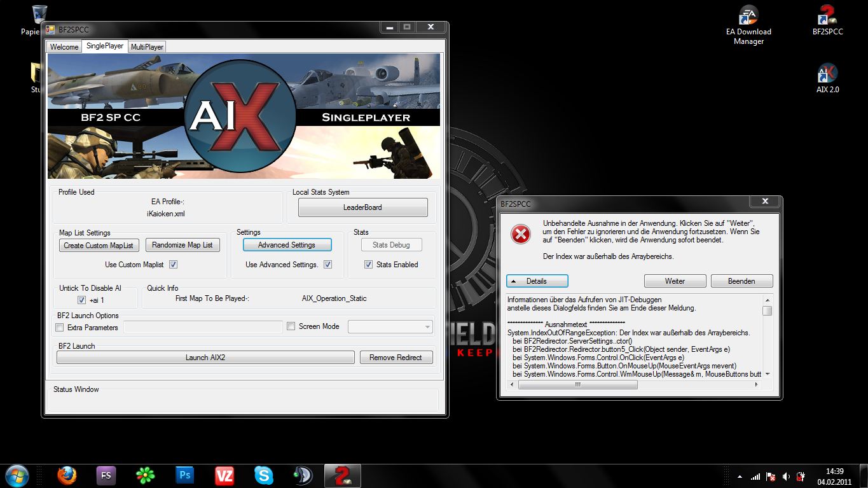
Task: Untick the +ai 1 checkbox
Action: (x=81, y=300)
